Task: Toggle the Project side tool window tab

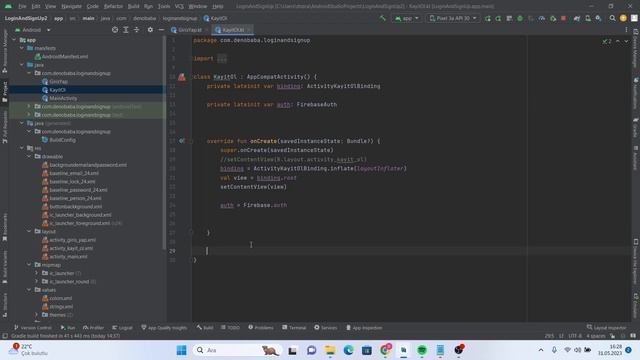Action: pyautogui.click(x=5, y=92)
